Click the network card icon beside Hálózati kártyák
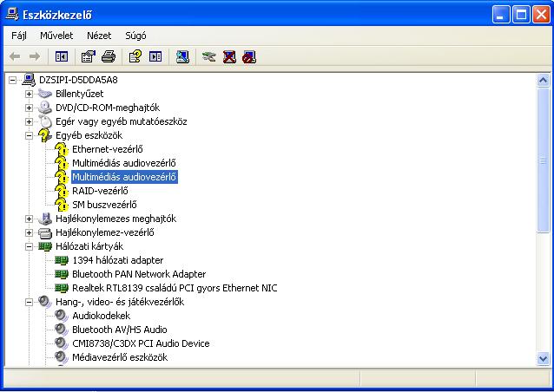 coord(45,246)
